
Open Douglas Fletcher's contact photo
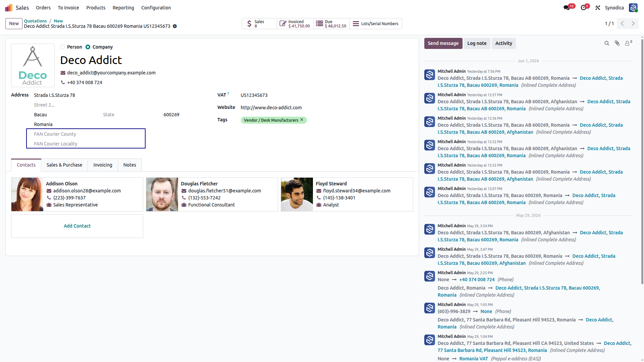coord(162,194)
